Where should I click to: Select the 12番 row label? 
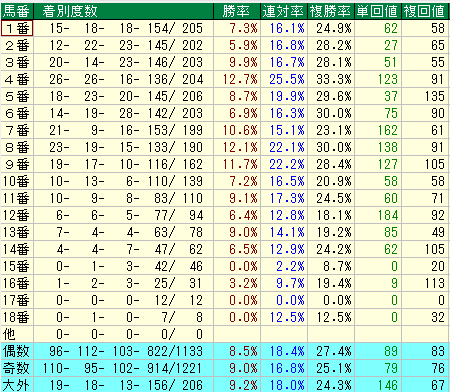(x=17, y=215)
